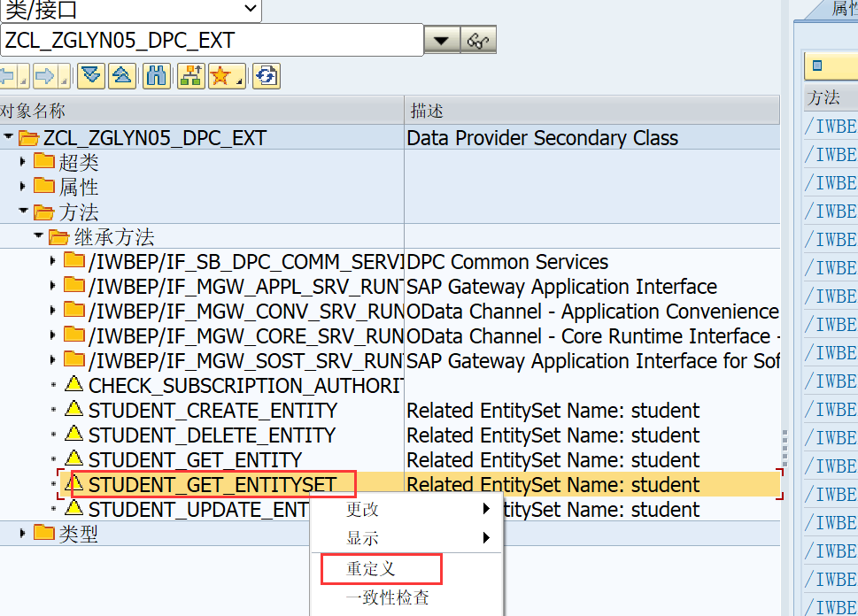
Task: Click the expand all nodes icon
Action: pos(91,76)
